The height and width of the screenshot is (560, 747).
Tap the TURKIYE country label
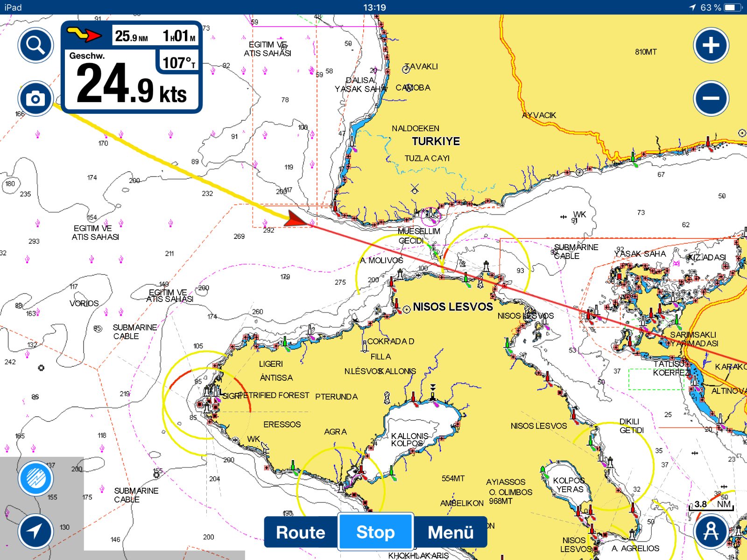point(436,141)
